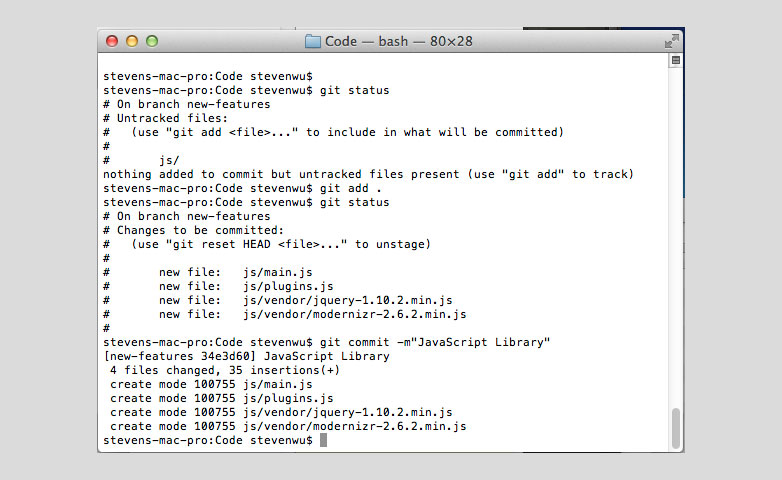782x480 pixels.
Task: Click the fullscreen arrows icon
Action: click(671, 41)
